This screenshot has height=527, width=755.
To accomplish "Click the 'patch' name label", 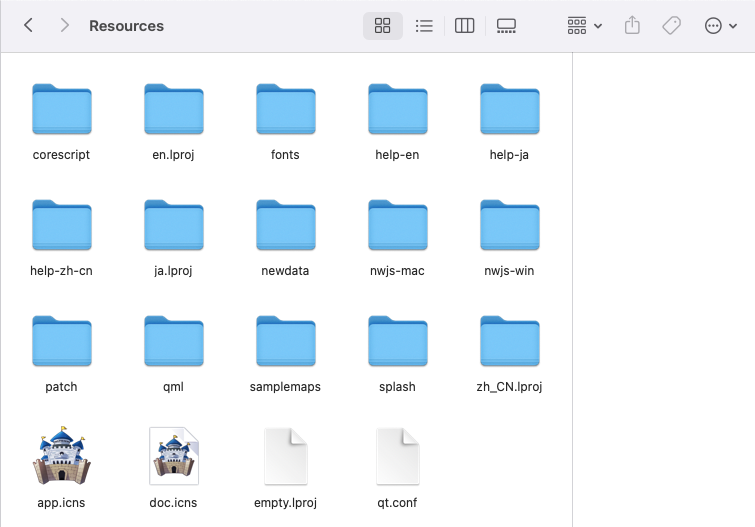I will pyautogui.click(x=61, y=387).
